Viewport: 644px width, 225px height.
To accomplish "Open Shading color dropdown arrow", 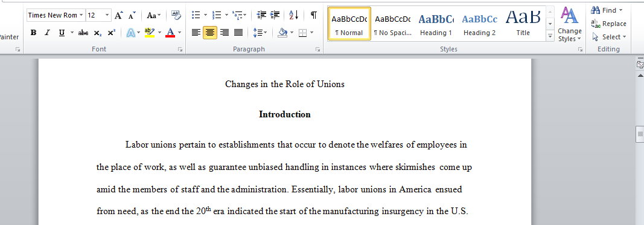I will click(x=292, y=33).
